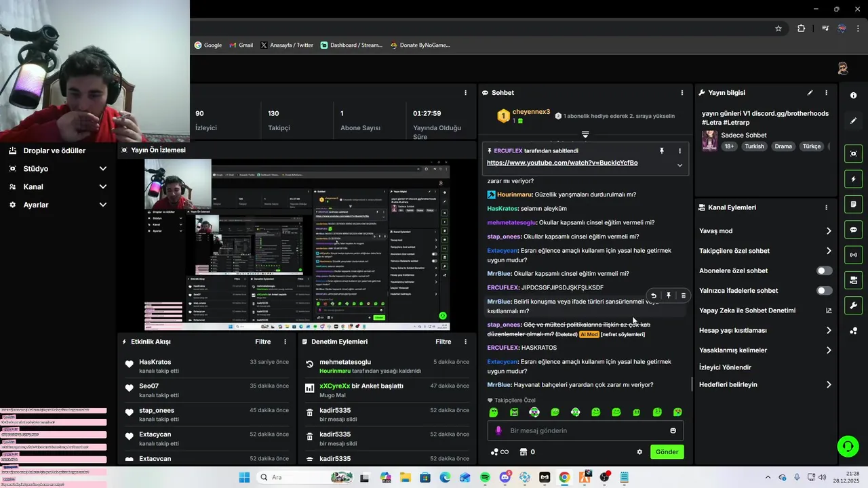868x488 pixels.
Task: Open Anasayfa / Twitter bookmark
Action: [x=287, y=45]
